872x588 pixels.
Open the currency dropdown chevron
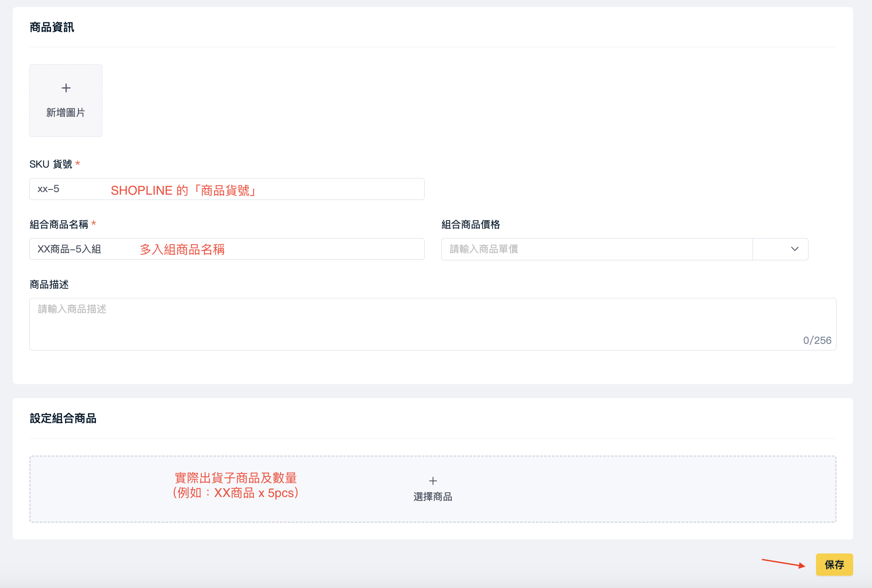click(795, 249)
